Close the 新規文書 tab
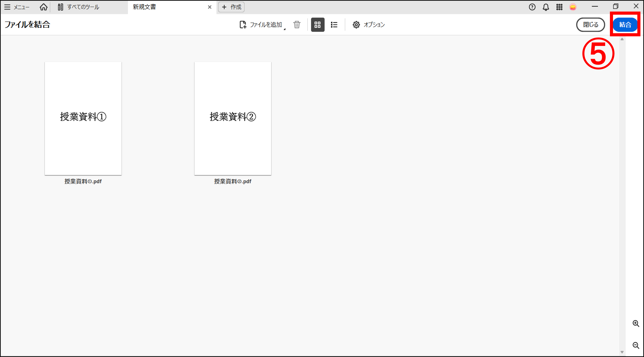 click(x=209, y=7)
